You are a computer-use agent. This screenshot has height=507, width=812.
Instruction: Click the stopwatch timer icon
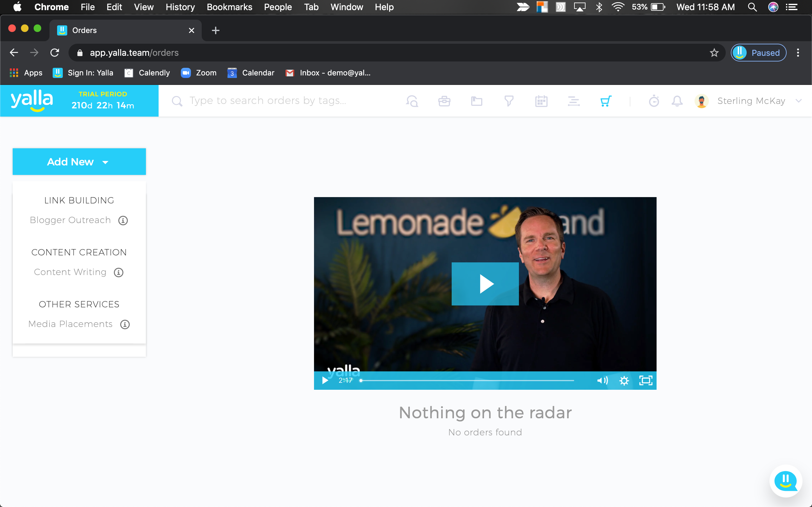click(654, 101)
